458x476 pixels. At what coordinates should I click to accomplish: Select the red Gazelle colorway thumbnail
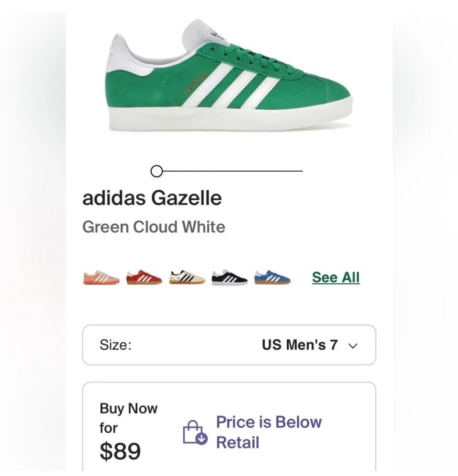pyautogui.click(x=144, y=277)
